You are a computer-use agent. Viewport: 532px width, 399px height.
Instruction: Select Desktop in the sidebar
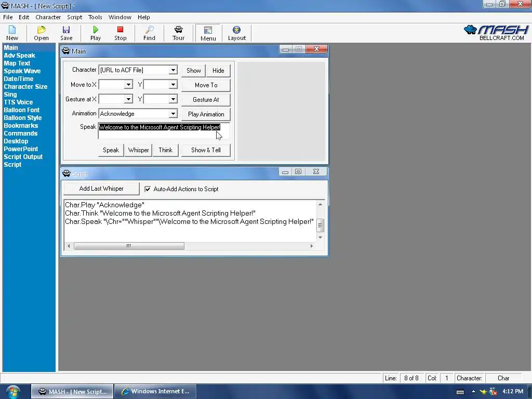pos(16,141)
